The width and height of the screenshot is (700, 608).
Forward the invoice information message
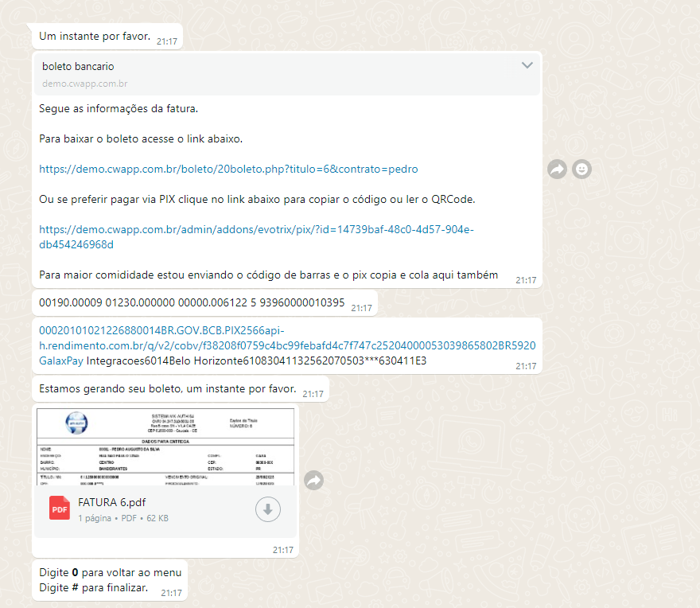(557, 169)
